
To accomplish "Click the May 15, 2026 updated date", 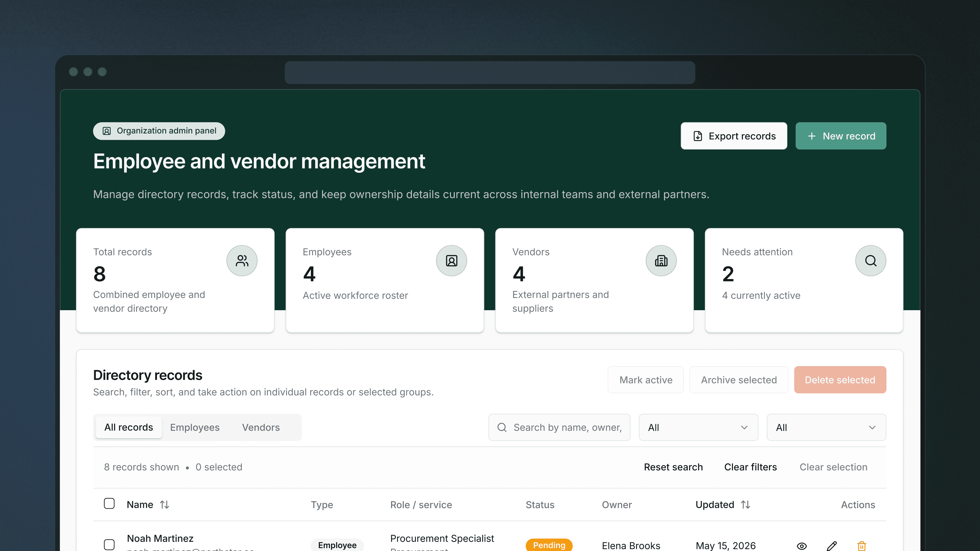I will (x=726, y=546).
